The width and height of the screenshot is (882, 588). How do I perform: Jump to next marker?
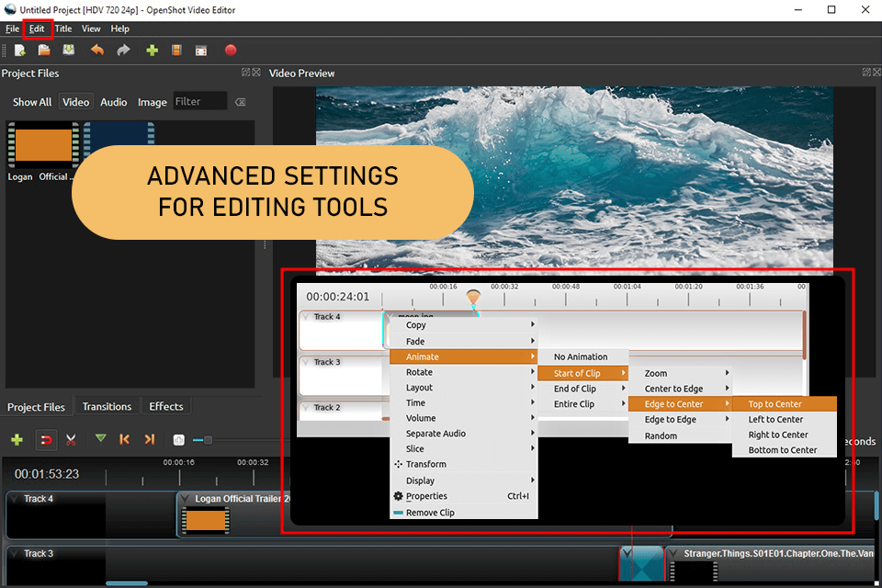click(149, 439)
